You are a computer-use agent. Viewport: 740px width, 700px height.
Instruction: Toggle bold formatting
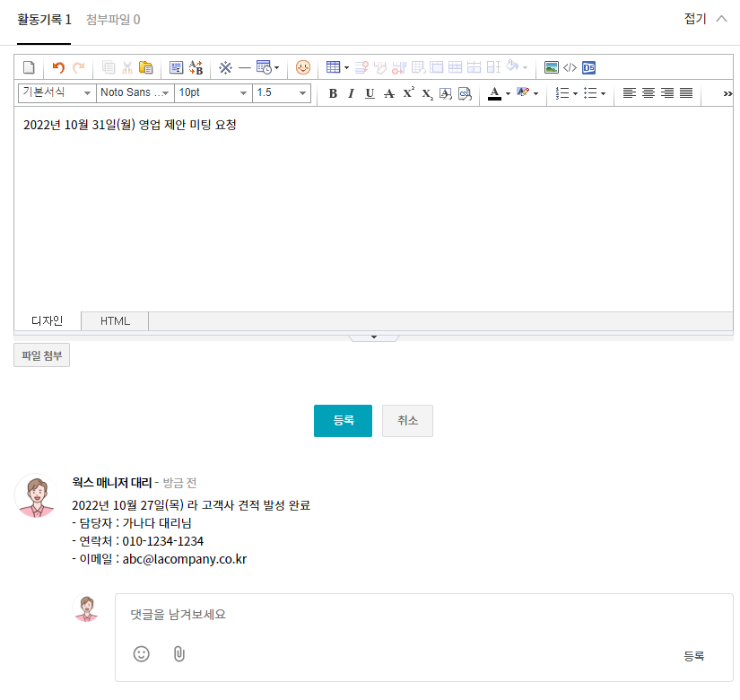[333, 93]
